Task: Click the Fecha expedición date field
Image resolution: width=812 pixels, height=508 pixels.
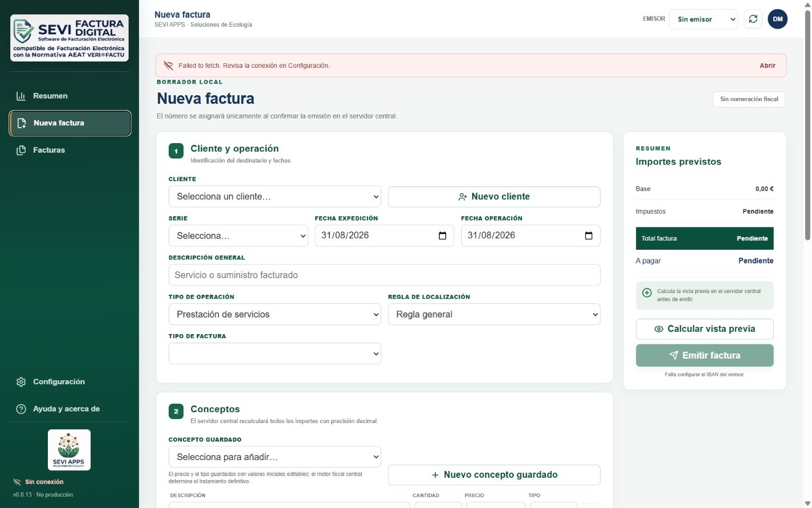Action: click(x=385, y=235)
